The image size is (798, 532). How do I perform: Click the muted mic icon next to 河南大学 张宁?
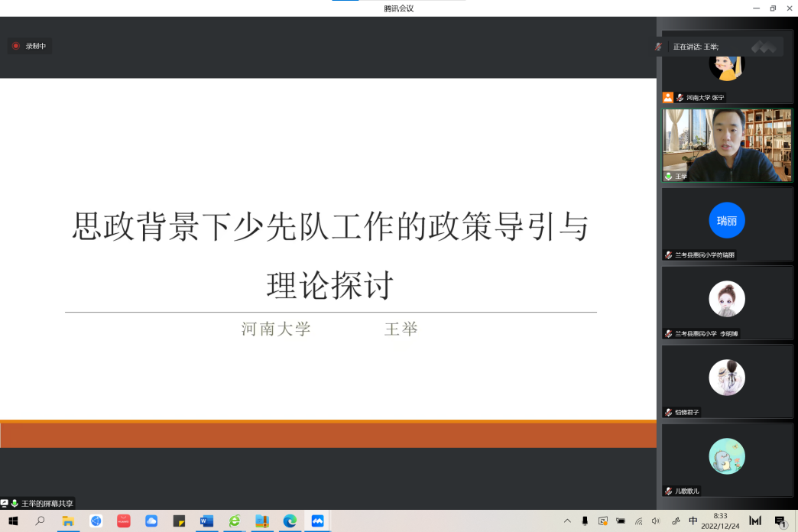pos(680,97)
